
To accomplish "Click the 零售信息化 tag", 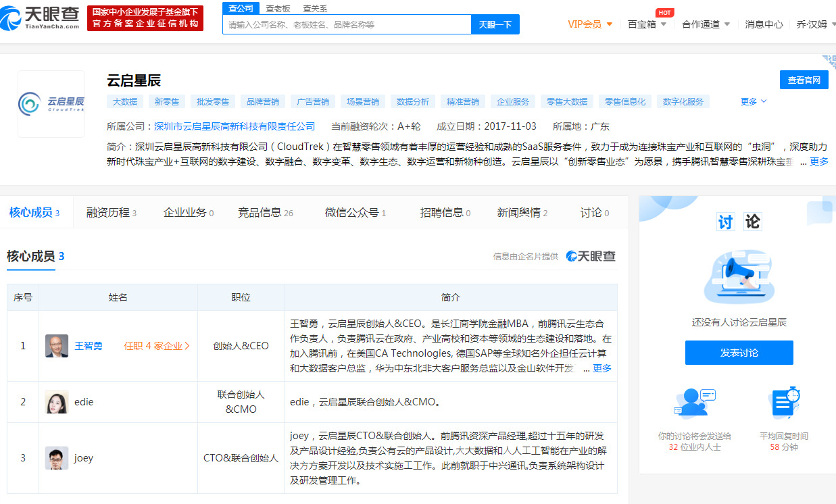I will [x=625, y=102].
